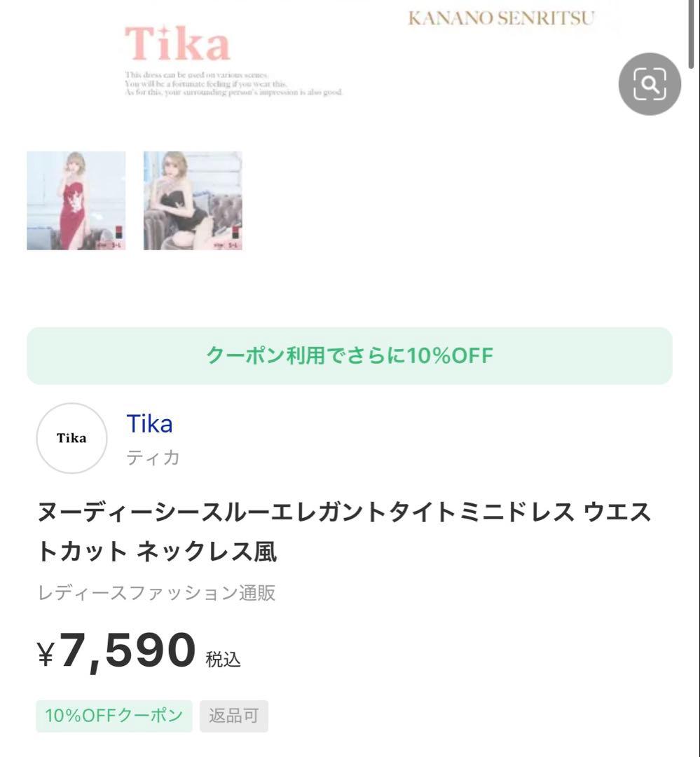Click the ティカ brand name text
The width and height of the screenshot is (700, 757).
[x=153, y=458]
